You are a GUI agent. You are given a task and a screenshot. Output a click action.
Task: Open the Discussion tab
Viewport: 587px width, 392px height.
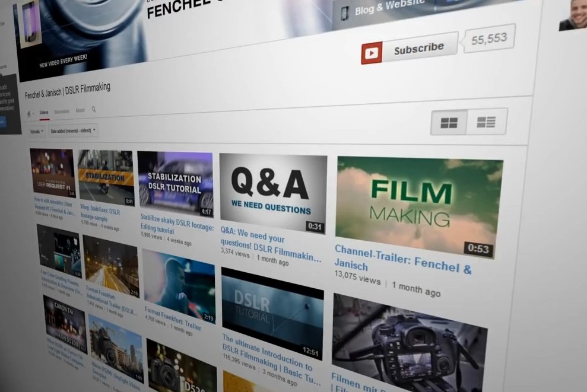tap(62, 111)
